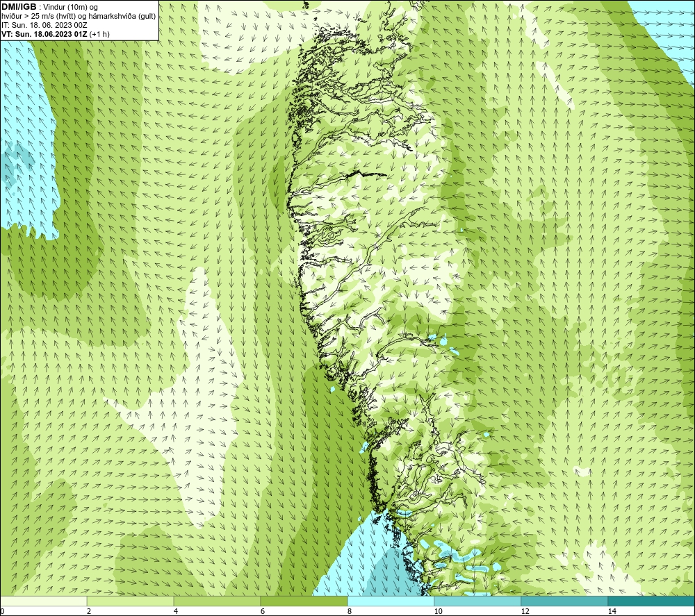Click the "DMI/IGB" title text
Image resolution: width=695 pixels, height=616 pixels.
click(19, 7)
